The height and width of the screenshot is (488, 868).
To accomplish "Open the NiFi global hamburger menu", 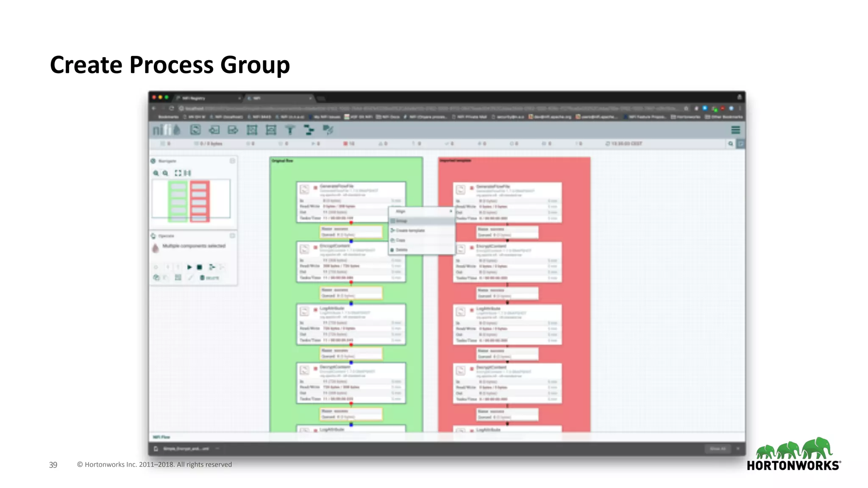I will pyautogui.click(x=736, y=130).
